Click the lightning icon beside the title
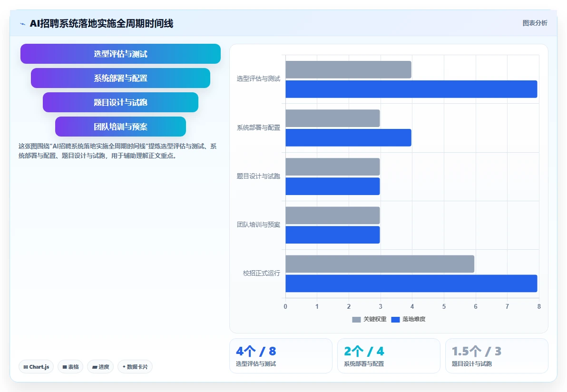 tap(22, 24)
